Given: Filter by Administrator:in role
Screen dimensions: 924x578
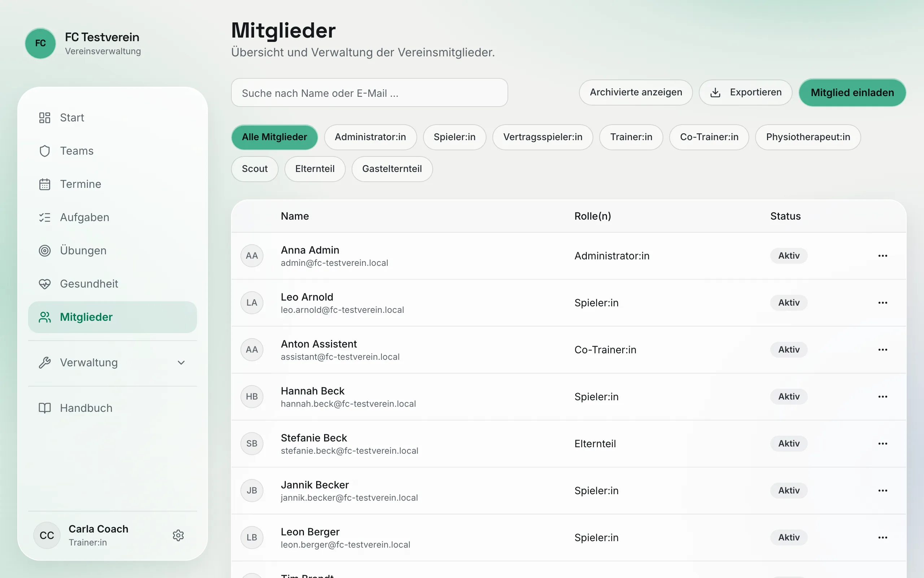Looking at the screenshot, I should pyautogui.click(x=370, y=137).
